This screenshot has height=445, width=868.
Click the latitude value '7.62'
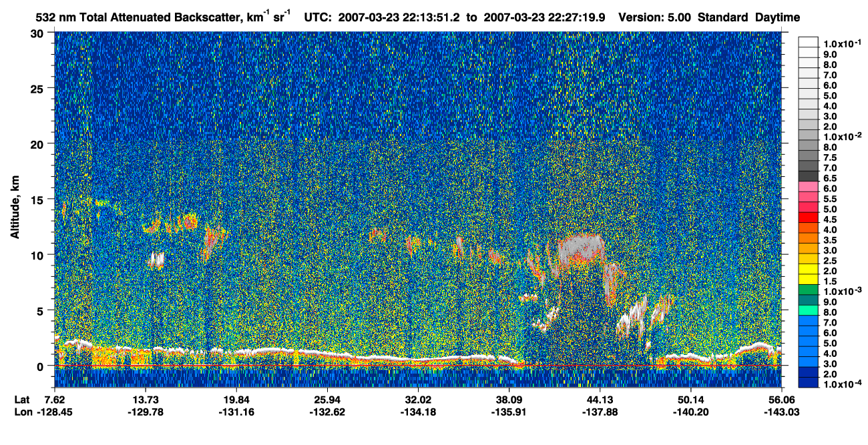pyautogui.click(x=55, y=399)
